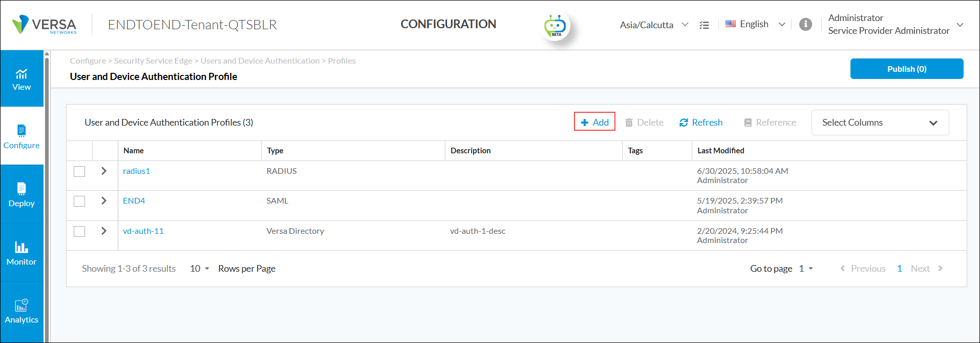Image resolution: width=980 pixels, height=343 pixels.
Task: Click Profiles in the breadcrumb
Action: coord(342,60)
